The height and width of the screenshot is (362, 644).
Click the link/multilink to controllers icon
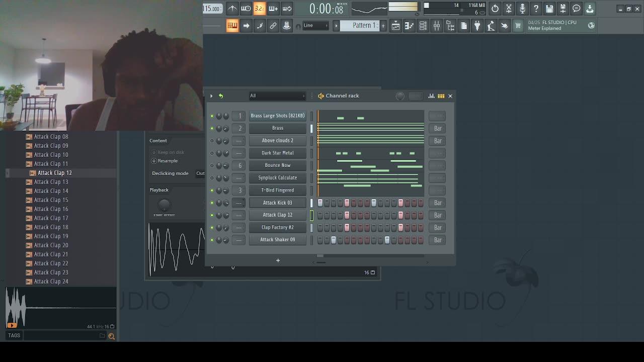click(273, 26)
